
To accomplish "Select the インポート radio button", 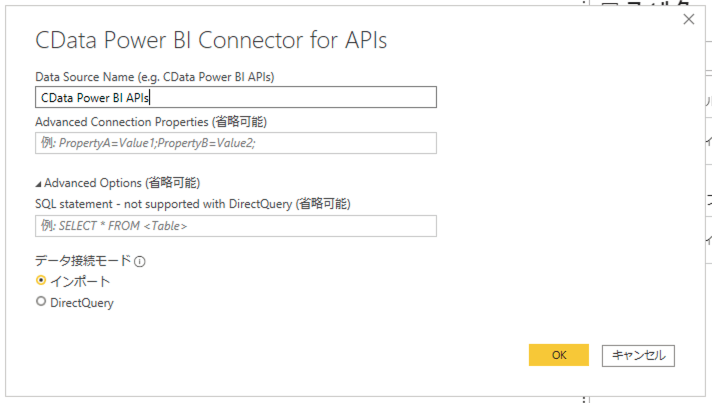I will coord(41,281).
